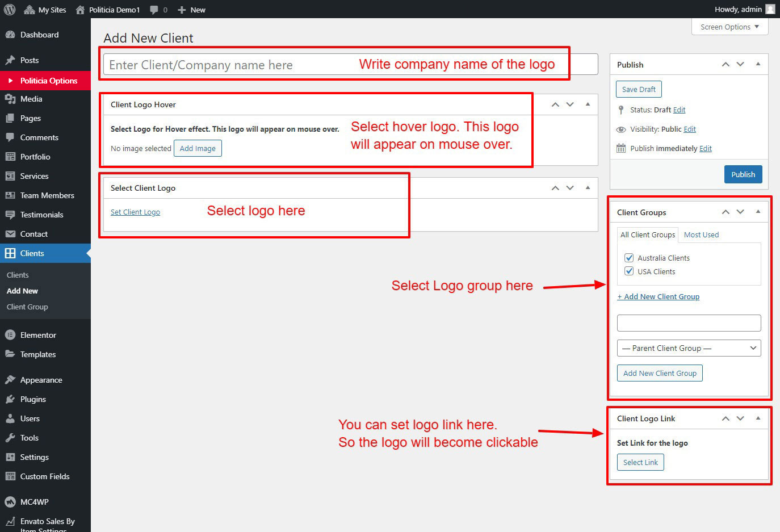Click the Elementor icon in sidebar
Screen dimensions: 780x532
(x=10, y=335)
